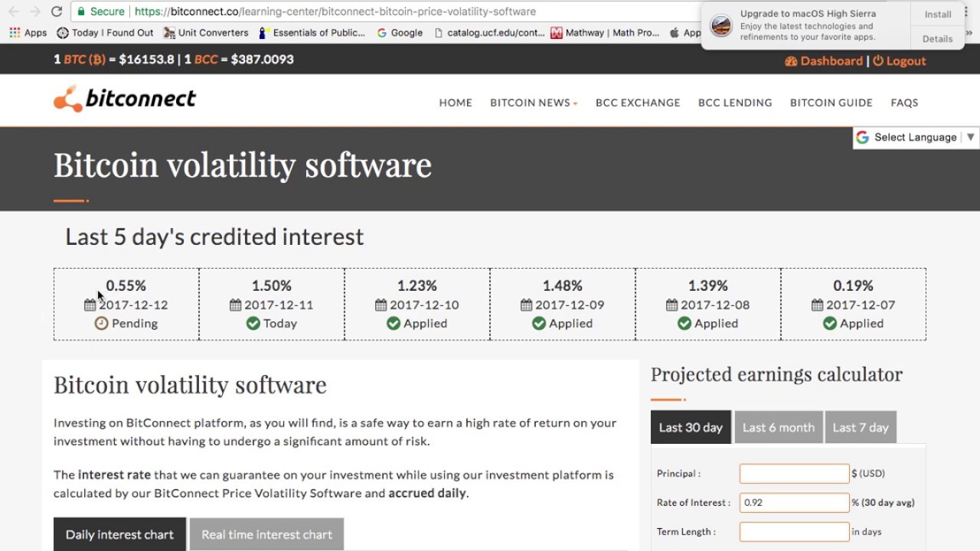The image size is (980, 551).
Task: Open the Google bookmark
Action: point(400,33)
